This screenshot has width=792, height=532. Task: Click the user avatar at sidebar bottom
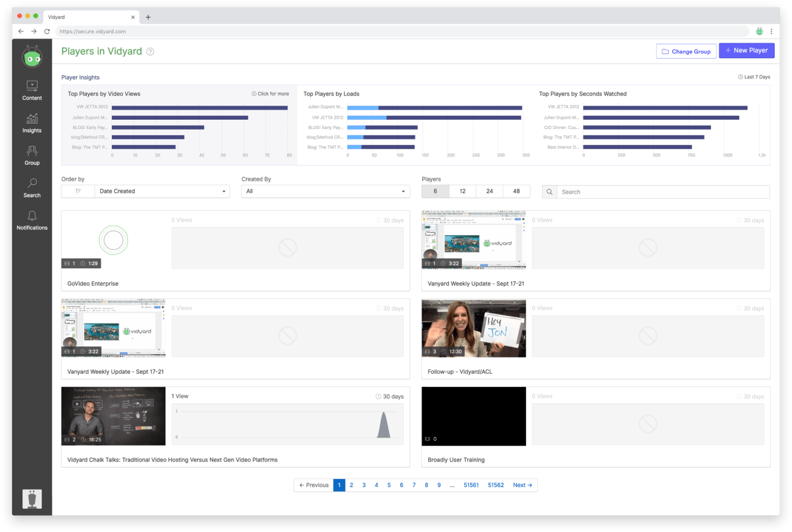pos(32,499)
